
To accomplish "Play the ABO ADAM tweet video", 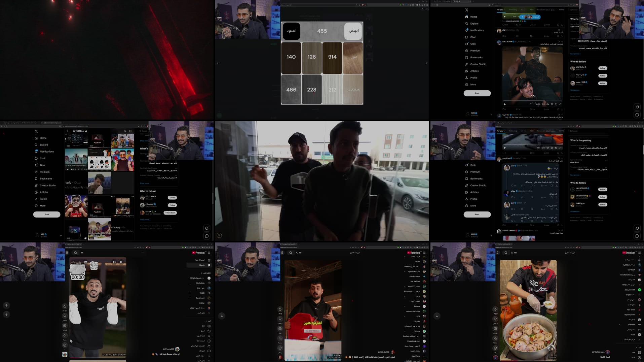I will coord(505,104).
